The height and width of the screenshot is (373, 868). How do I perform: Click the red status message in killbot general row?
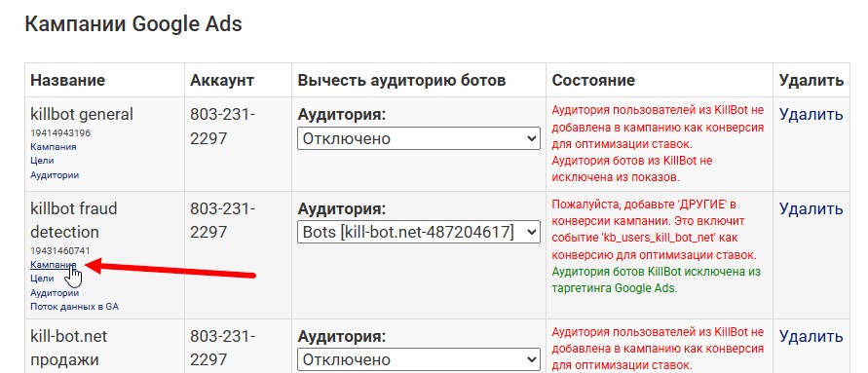click(658, 144)
